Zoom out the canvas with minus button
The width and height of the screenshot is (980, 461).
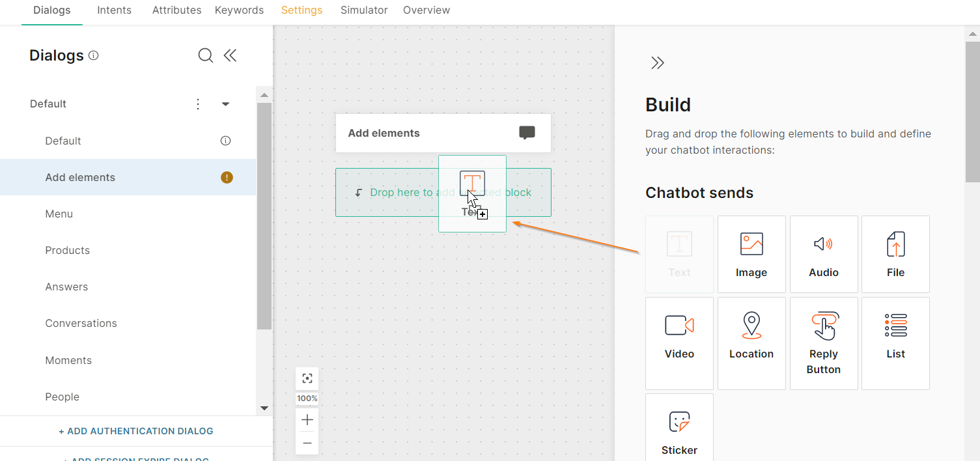pyautogui.click(x=307, y=443)
